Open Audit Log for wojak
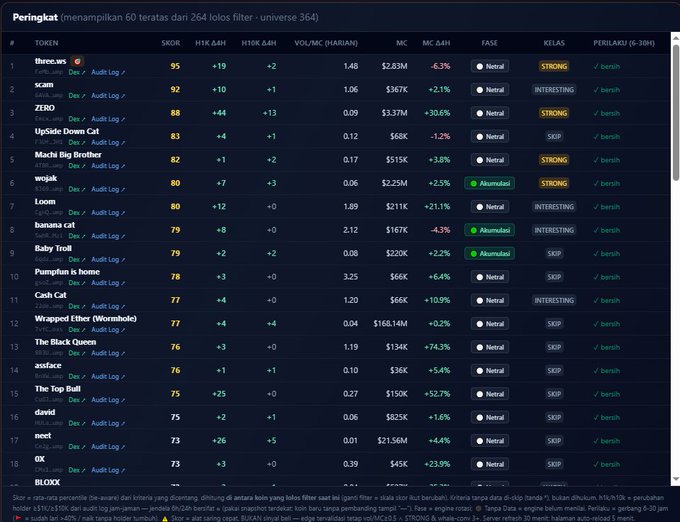Viewport: 680px width, 522px height. tap(108, 189)
